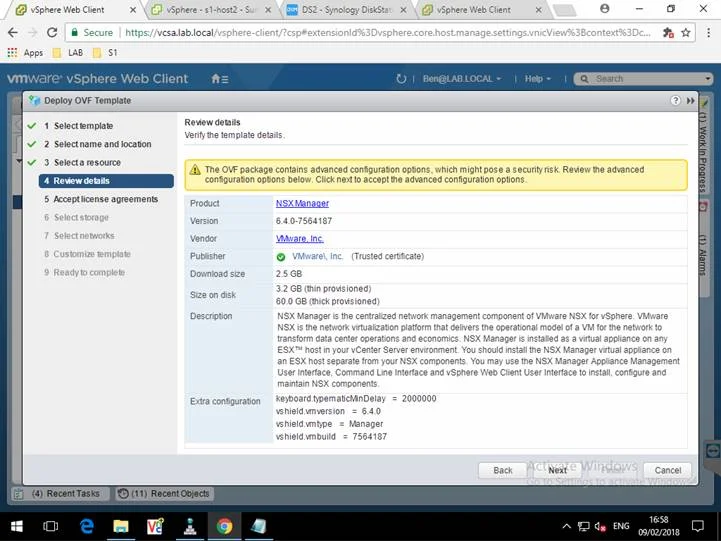The height and width of the screenshot is (541, 721).
Task: Switch to vSphere s1-host2 browser tab
Action: coord(211,9)
